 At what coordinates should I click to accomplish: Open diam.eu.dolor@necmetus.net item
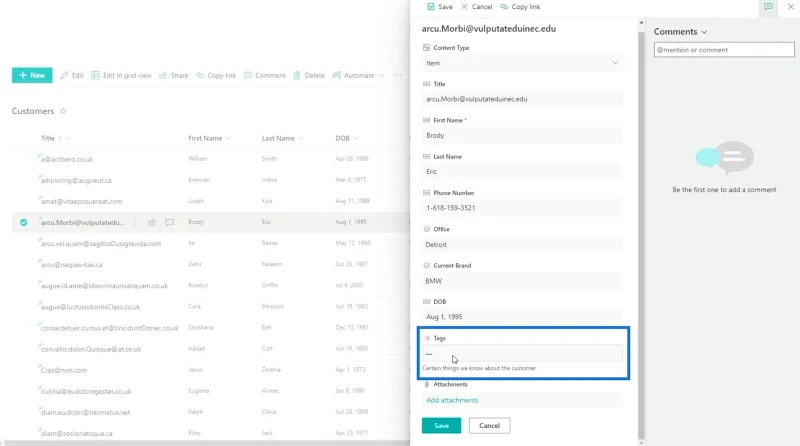point(85,412)
